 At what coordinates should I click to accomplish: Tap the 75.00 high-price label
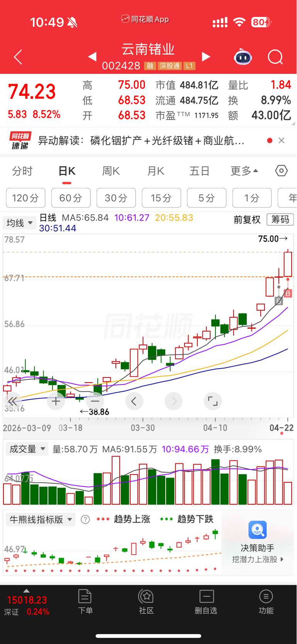point(273,239)
